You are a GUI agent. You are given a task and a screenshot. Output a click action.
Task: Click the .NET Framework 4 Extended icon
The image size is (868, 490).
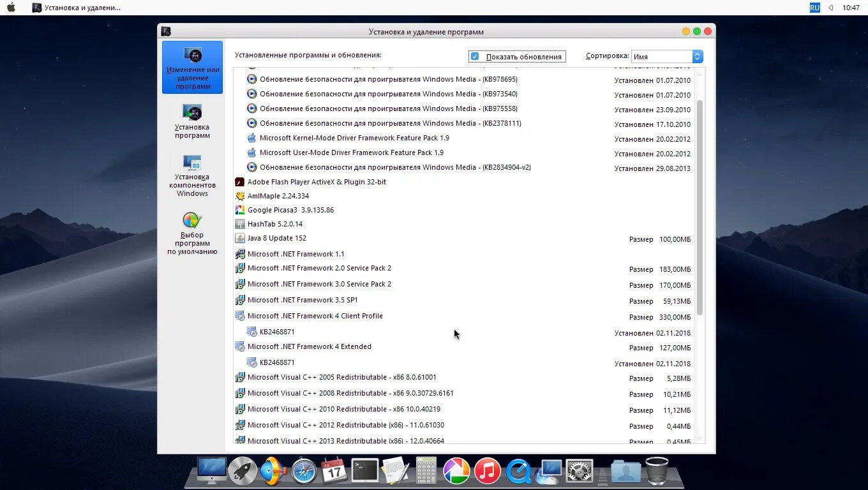click(x=240, y=346)
